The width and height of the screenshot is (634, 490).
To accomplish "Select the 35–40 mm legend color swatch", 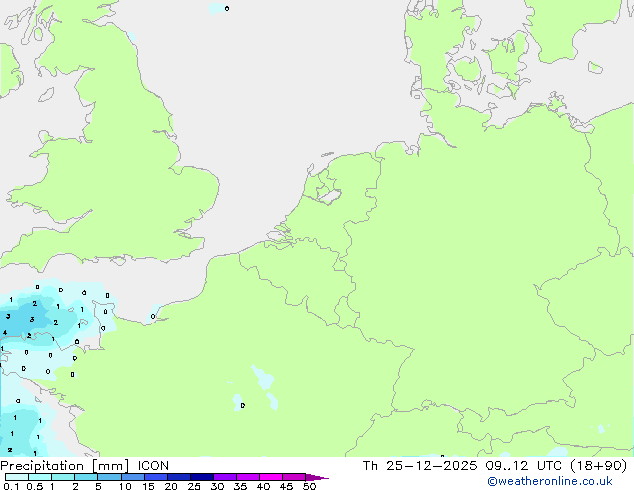I will tap(248, 477).
